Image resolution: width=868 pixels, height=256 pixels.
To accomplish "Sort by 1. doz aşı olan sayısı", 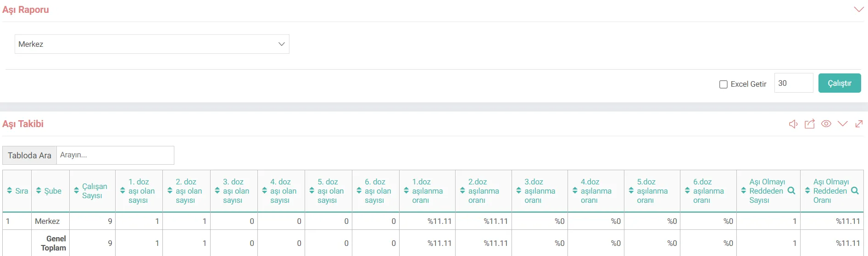I will 122,191.
